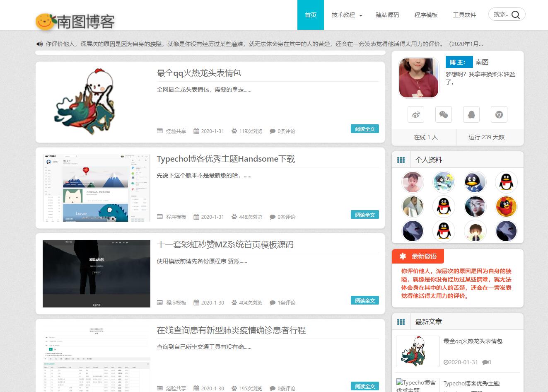Expand the 技术教程 dropdown menu
The width and height of the screenshot is (548, 392).
coord(347,15)
